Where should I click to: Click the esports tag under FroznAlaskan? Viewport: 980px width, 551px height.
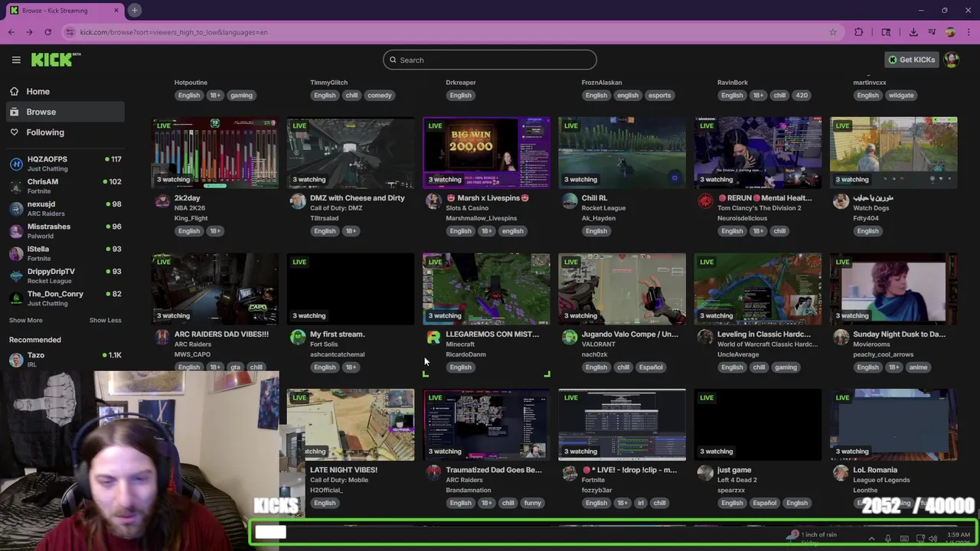[x=659, y=96]
